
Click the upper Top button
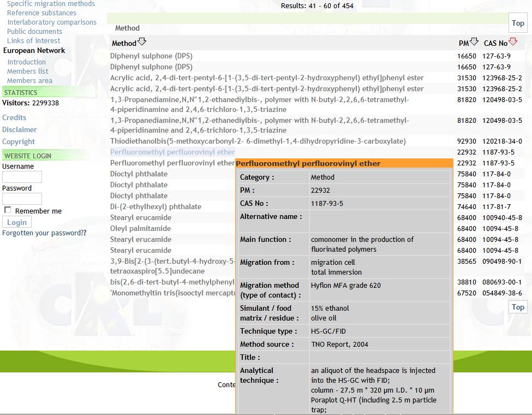tap(518, 23)
